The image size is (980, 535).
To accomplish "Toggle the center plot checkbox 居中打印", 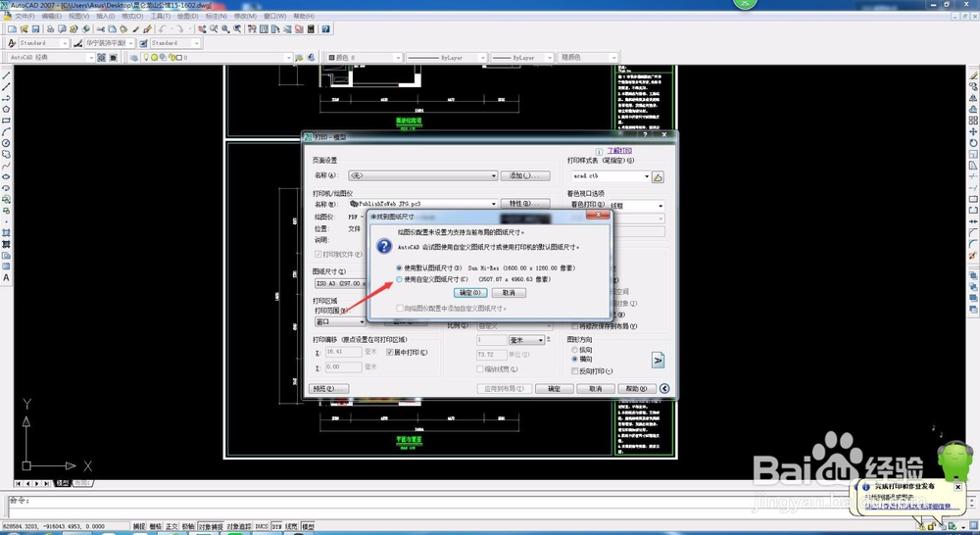I will [389, 353].
